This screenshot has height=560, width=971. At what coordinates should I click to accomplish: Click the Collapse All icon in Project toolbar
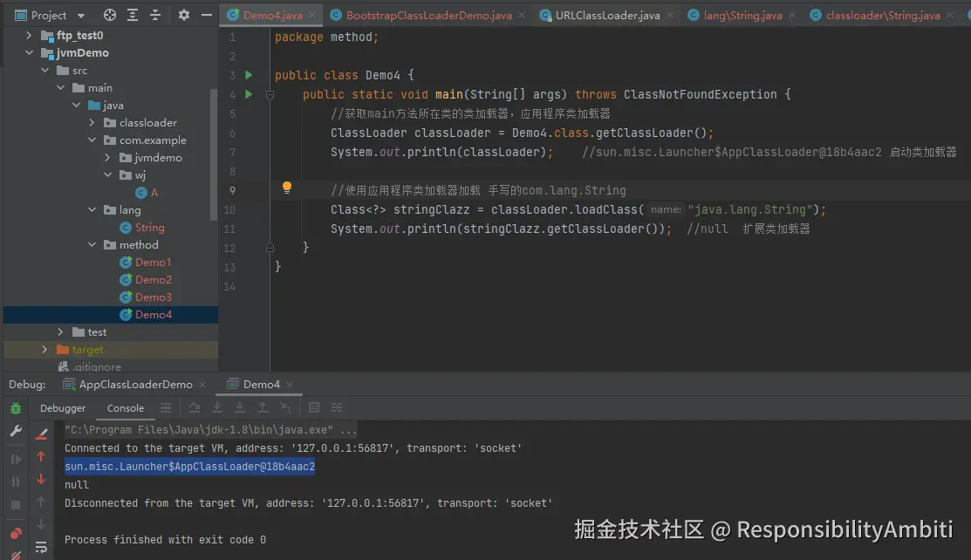click(155, 16)
